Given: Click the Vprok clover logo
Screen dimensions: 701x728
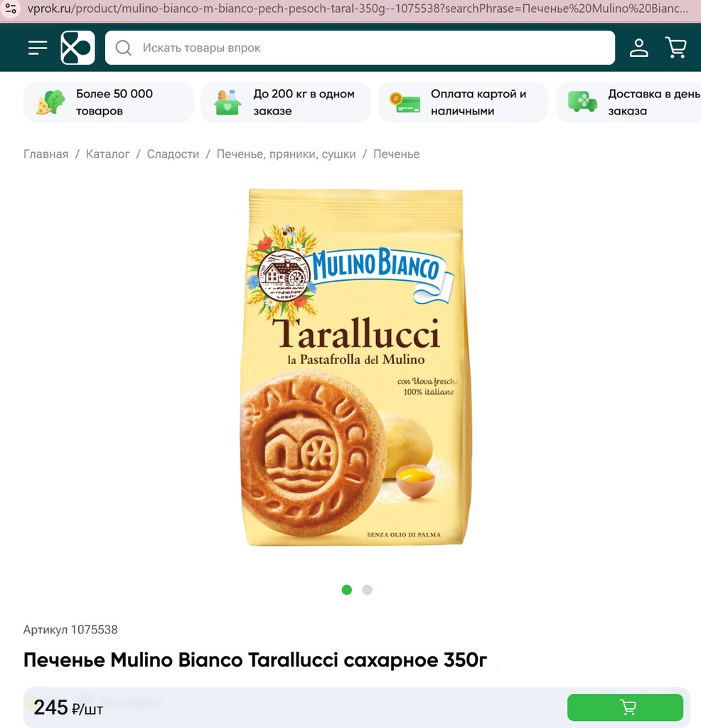Looking at the screenshot, I should [x=77, y=48].
